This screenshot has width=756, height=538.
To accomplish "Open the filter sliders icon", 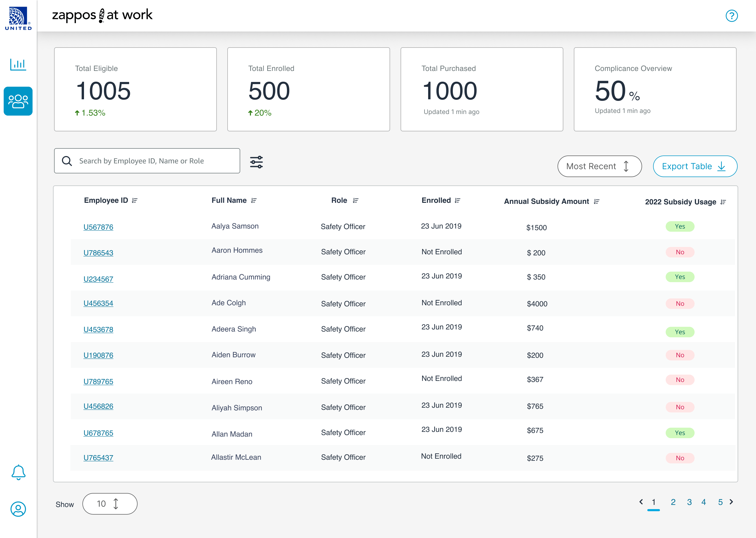I will point(256,162).
